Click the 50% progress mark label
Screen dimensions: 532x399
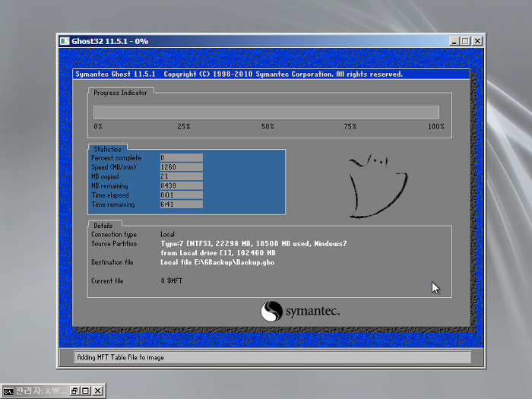[x=268, y=127]
